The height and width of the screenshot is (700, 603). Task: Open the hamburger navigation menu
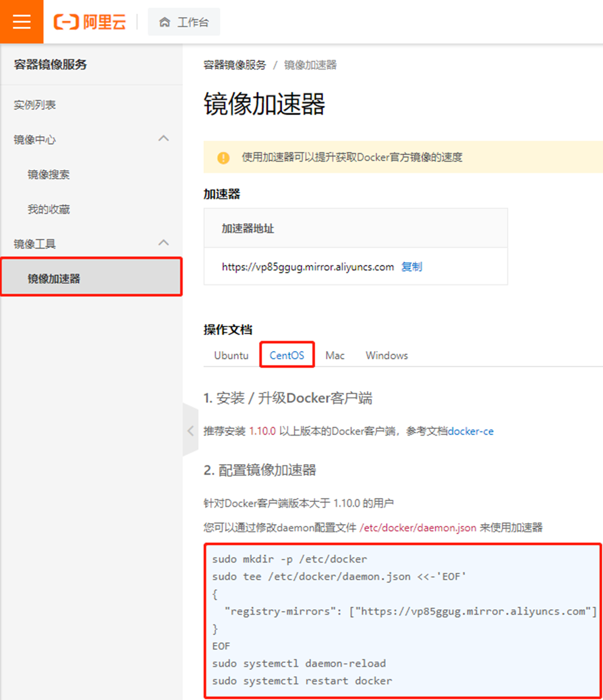tap(22, 22)
